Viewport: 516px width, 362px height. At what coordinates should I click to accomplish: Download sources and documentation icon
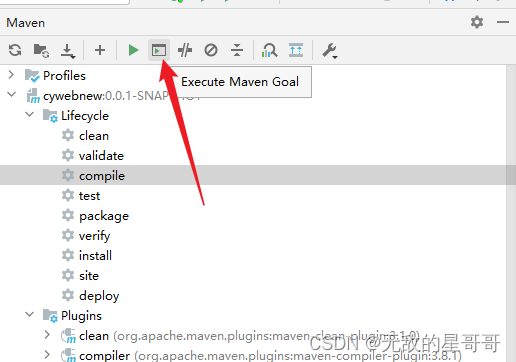(68, 51)
